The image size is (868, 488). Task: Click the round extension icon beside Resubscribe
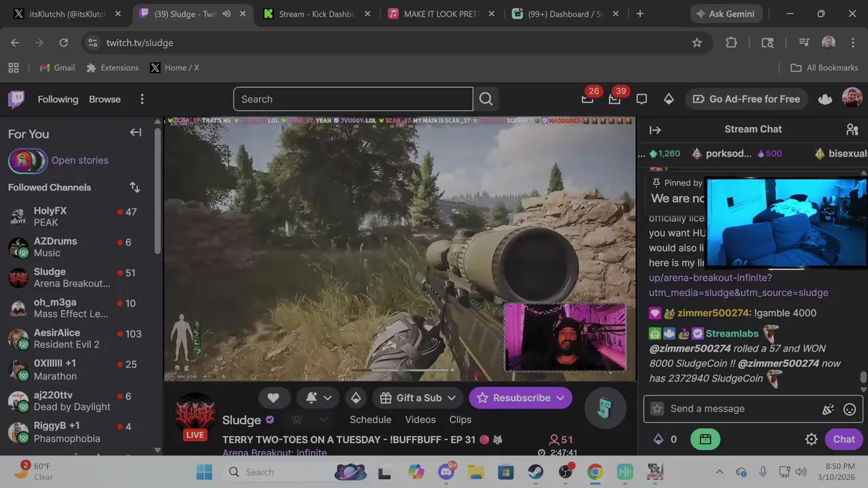coord(605,407)
